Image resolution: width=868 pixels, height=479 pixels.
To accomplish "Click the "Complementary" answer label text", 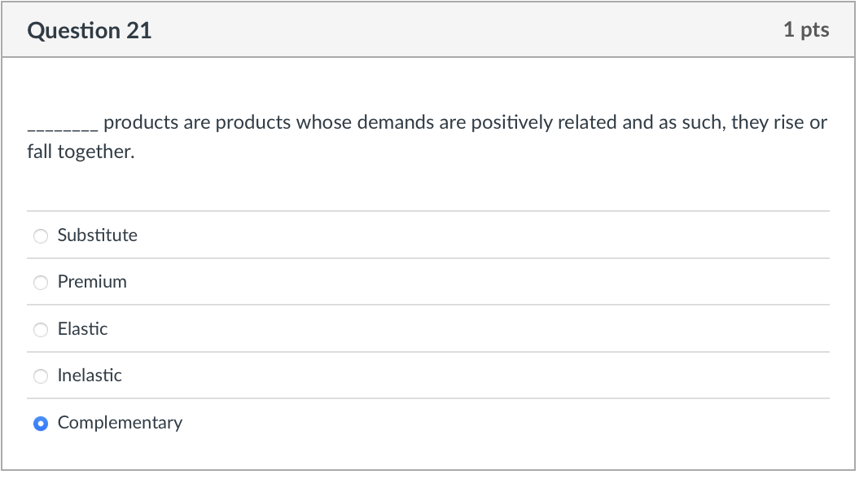I will [120, 423].
